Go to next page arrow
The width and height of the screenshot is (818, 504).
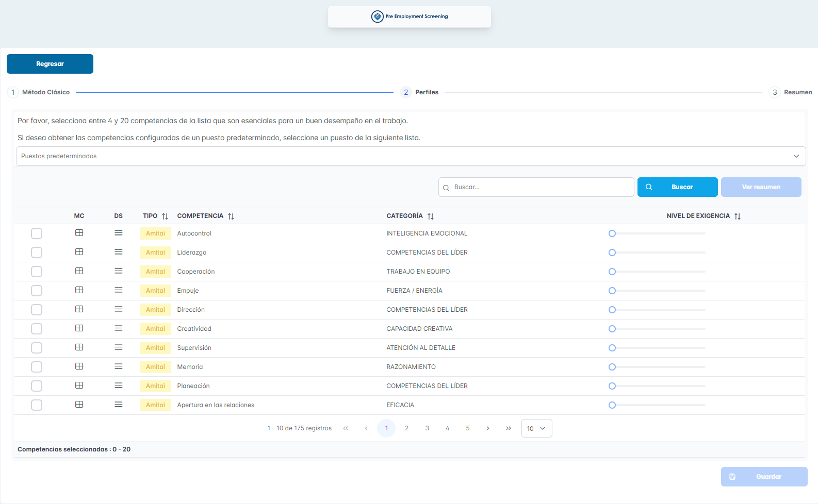pyautogui.click(x=488, y=428)
